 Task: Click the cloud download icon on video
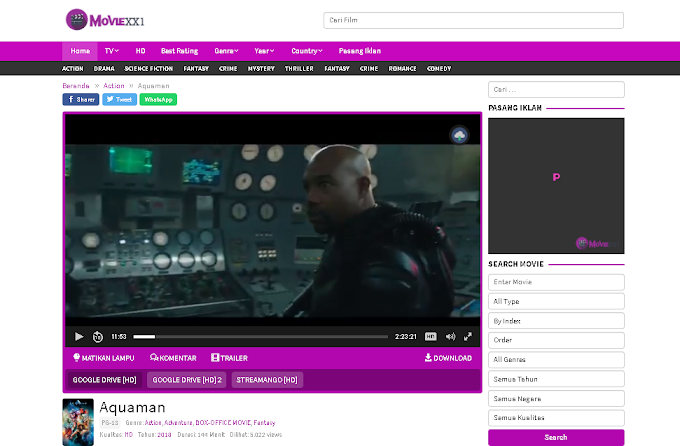pos(459,135)
